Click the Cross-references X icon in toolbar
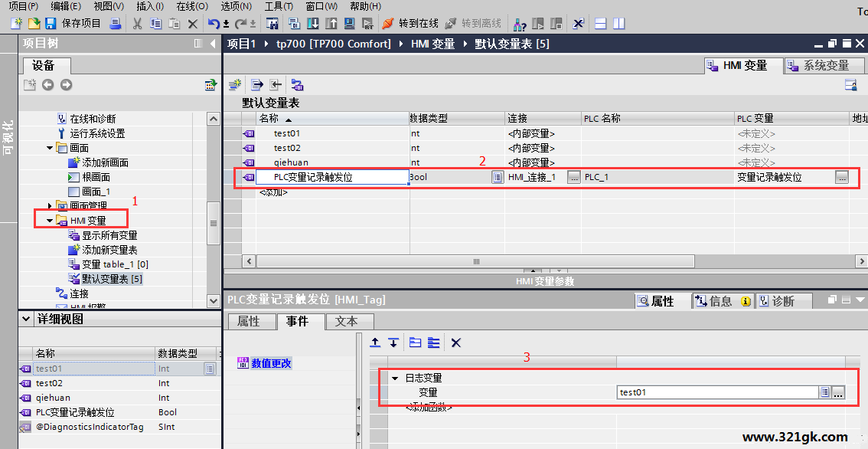 pos(578,23)
